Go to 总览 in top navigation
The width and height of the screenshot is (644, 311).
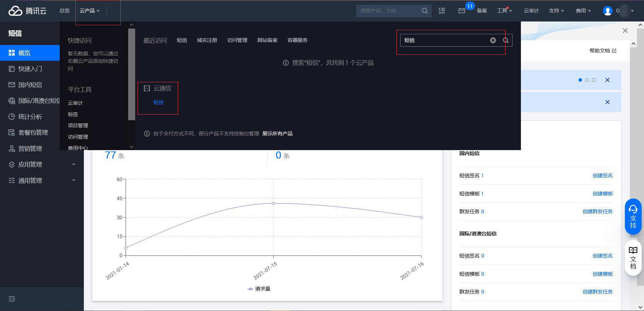[64, 11]
